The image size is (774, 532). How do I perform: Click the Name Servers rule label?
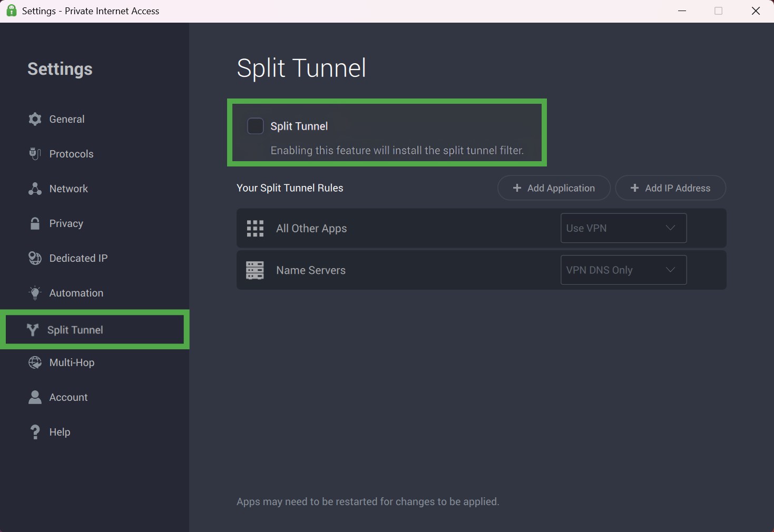point(311,270)
